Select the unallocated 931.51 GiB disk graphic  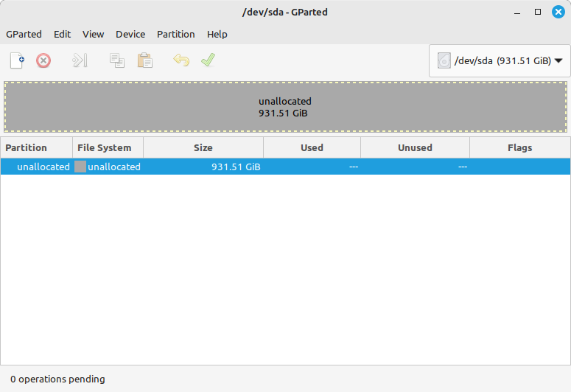tap(286, 107)
